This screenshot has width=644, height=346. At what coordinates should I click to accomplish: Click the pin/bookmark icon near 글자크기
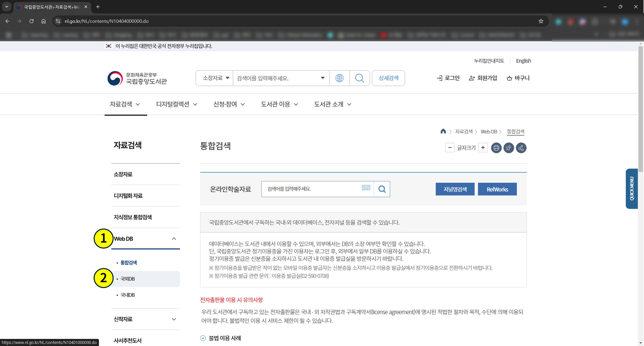(509, 148)
